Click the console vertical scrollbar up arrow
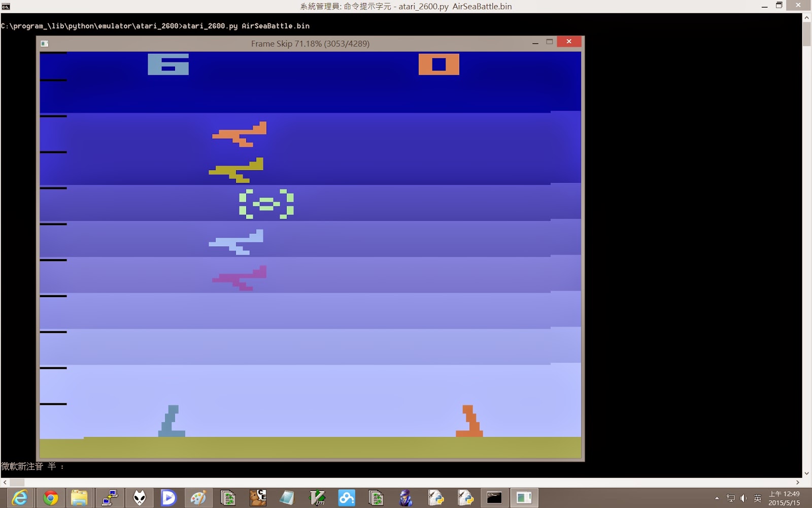This screenshot has height=508, width=812. pyautogui.click(x=806, y=17)
